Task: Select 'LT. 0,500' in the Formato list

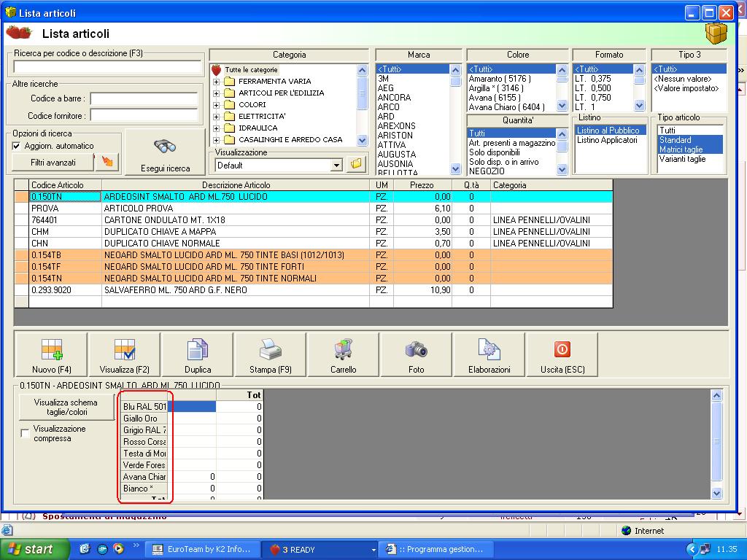Action: [x=592, y=88]
